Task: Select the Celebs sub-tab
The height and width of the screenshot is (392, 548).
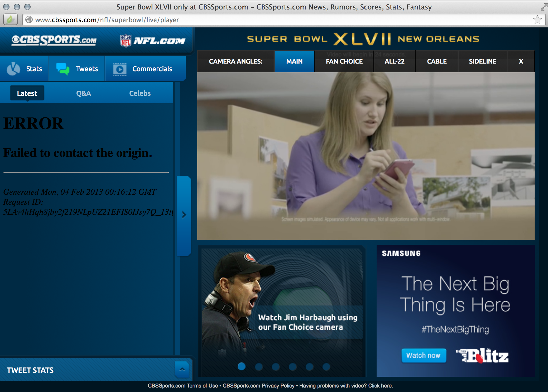Action: 140,93
